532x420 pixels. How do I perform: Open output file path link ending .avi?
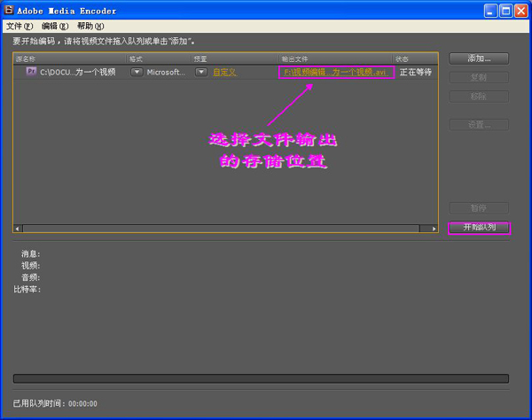click(334, 72)
